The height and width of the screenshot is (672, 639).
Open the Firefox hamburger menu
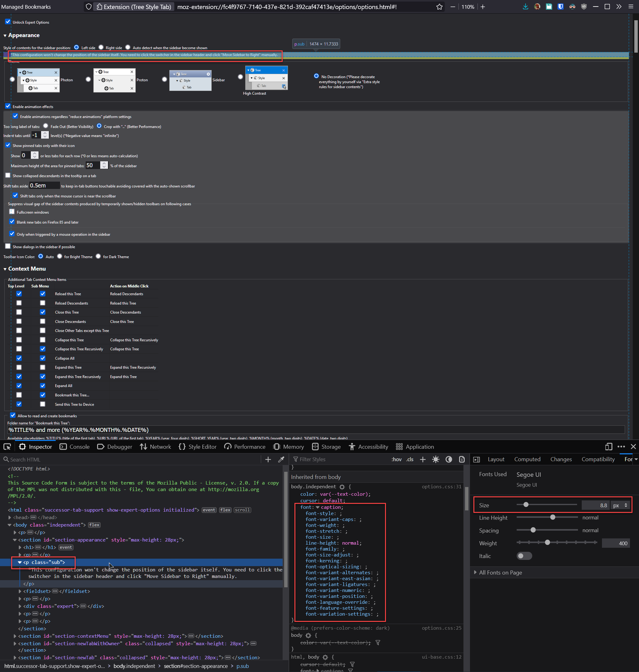pos(631,7)
